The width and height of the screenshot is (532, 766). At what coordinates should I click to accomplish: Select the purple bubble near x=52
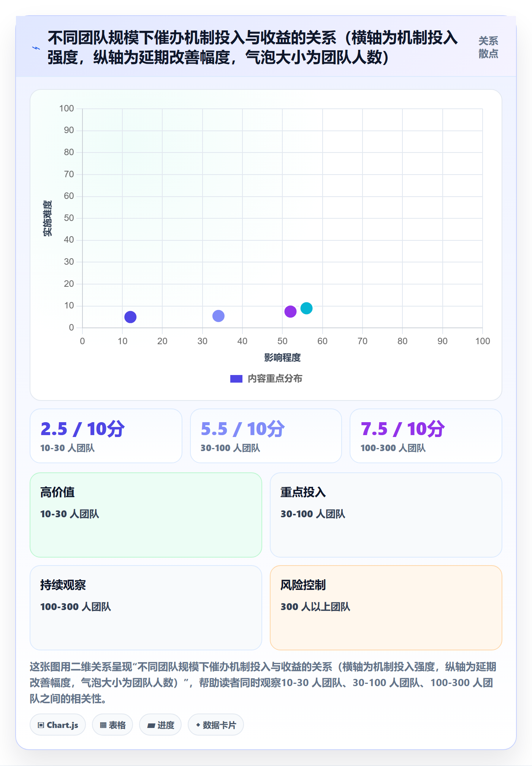[290, 311]
